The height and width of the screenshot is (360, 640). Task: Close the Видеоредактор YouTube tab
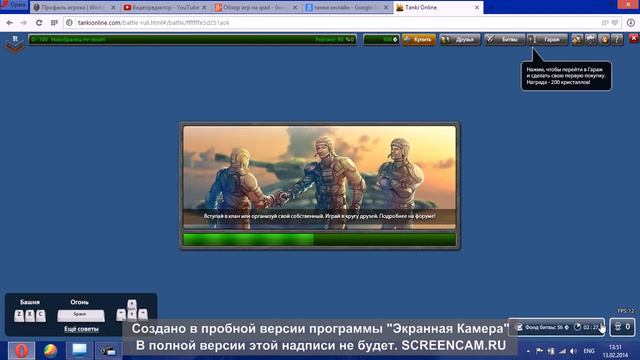point(204,8)
